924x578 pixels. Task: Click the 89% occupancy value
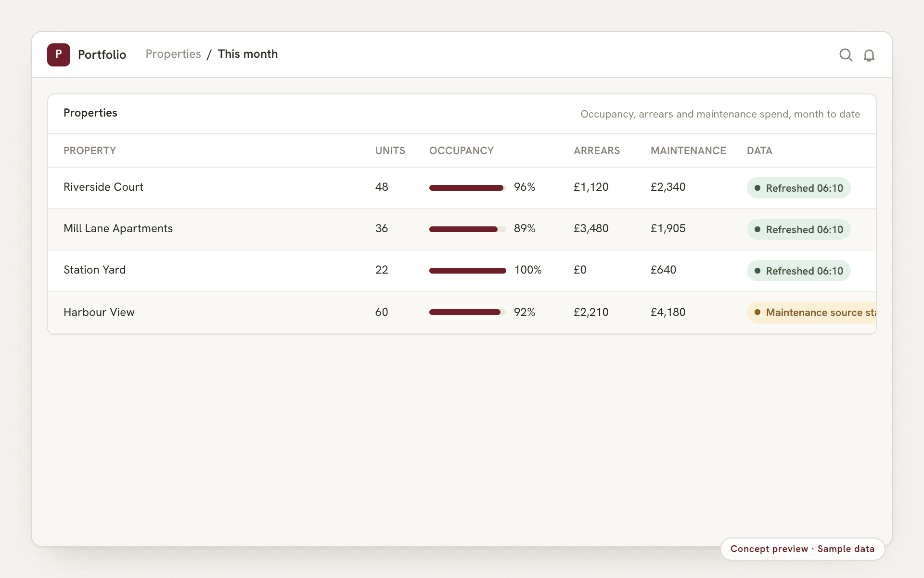tap(525, 228)
